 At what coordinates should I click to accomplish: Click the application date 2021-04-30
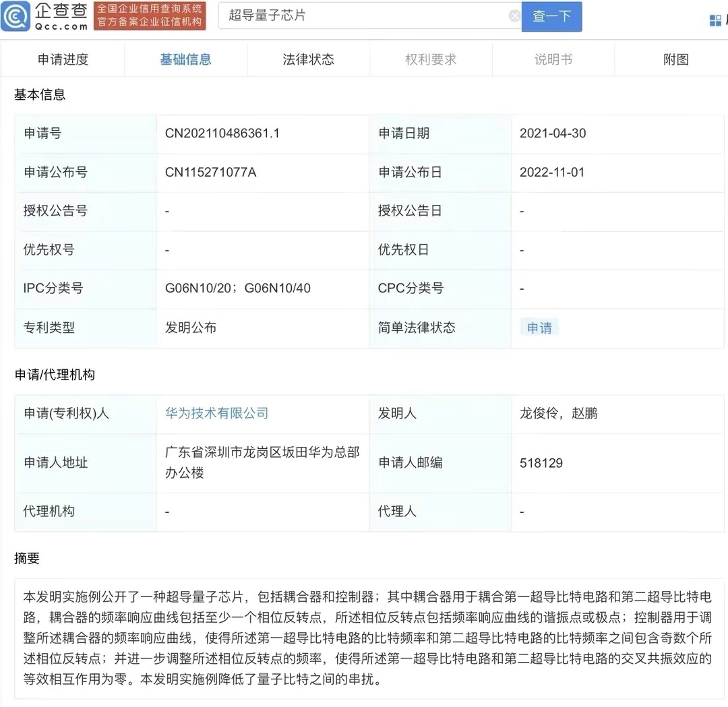click(553, 133)
